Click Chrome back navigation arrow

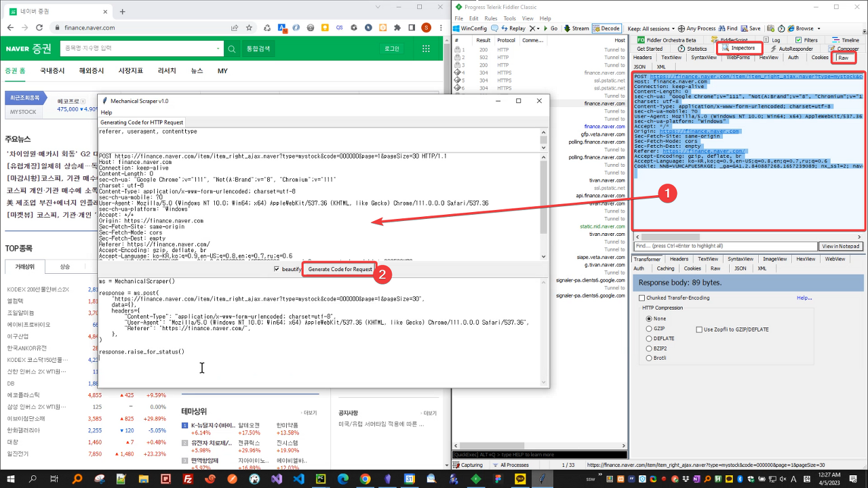9,28
